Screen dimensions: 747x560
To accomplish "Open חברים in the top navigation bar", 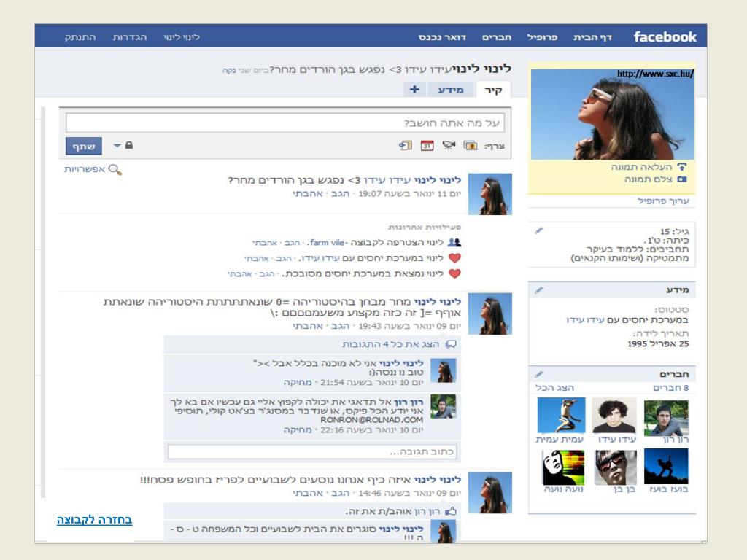I will [496, 37].
